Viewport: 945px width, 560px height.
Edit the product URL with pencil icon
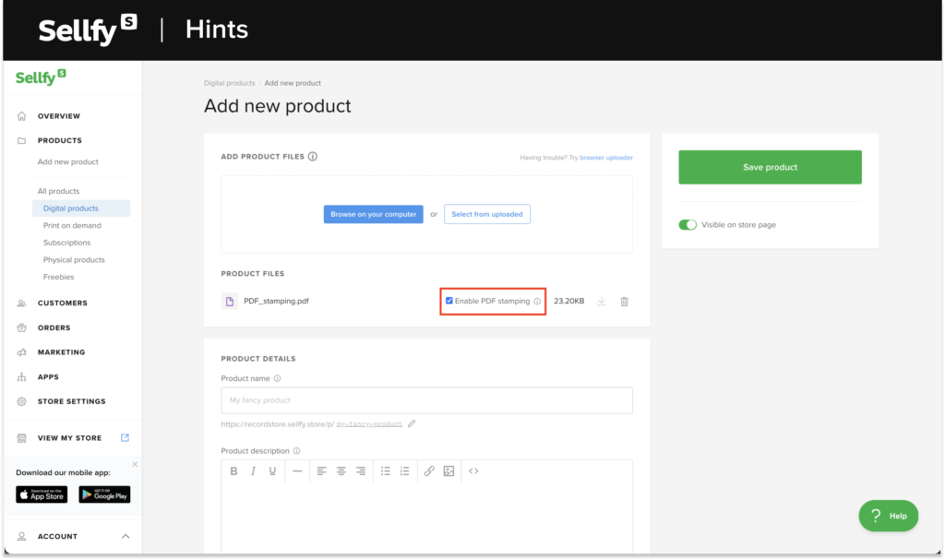click(x=412, y=423)
